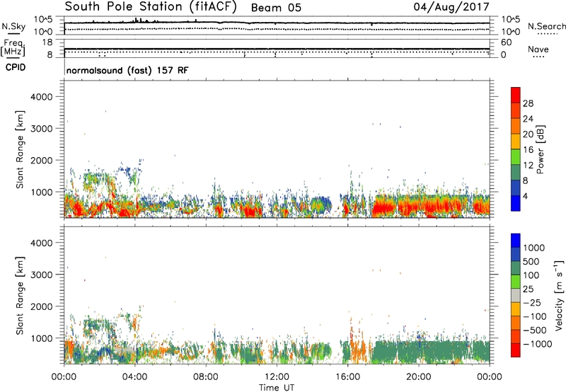The image size is (566, 392).
Task: Pick the orange -500 to -100 velocity segment
Action: 516,323
